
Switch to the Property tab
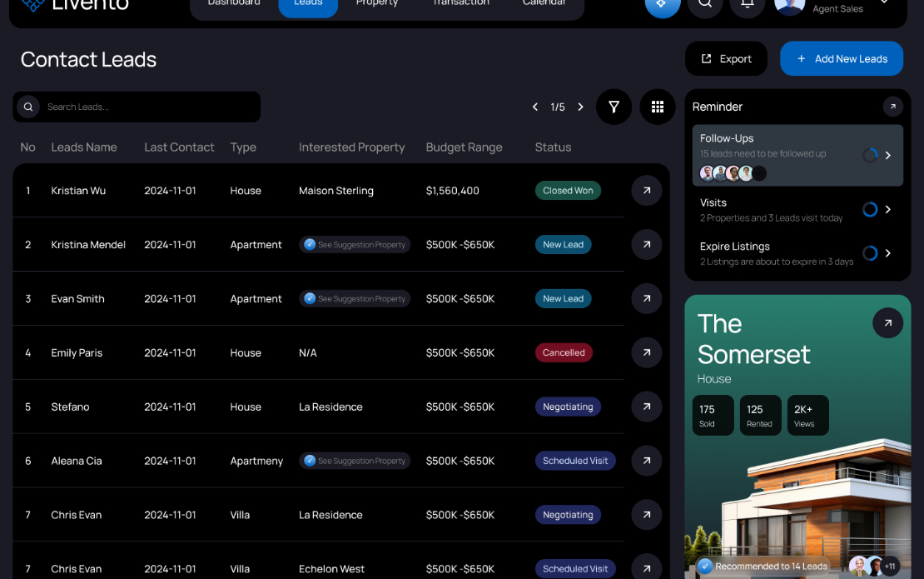click(377, 3)
